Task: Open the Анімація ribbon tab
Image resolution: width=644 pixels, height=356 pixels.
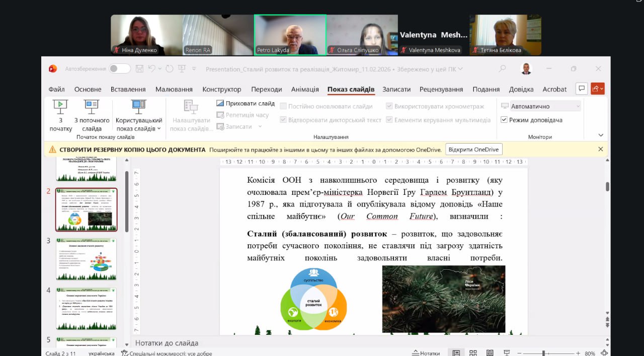Action: pyautogui.click(x=305, y=89)
